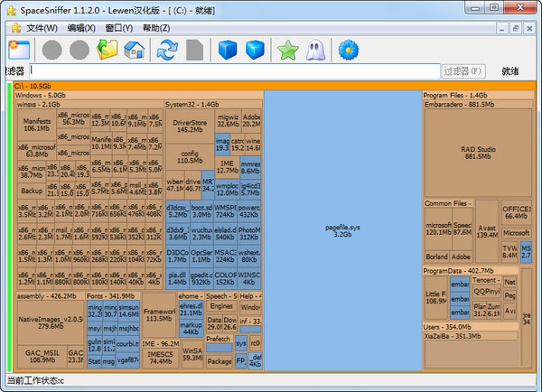Image resolution: width=542 pixels, height=392 pixels.
Task: Click the Avast 139.4Mb block
Action: [x=487, y=230]
